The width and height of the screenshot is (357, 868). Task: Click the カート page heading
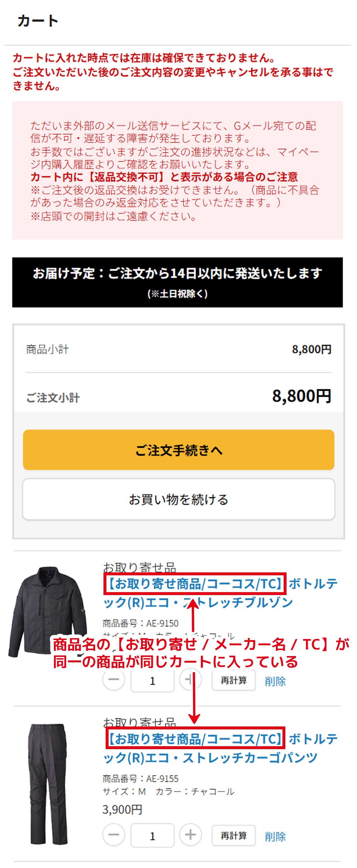point(37,21)
